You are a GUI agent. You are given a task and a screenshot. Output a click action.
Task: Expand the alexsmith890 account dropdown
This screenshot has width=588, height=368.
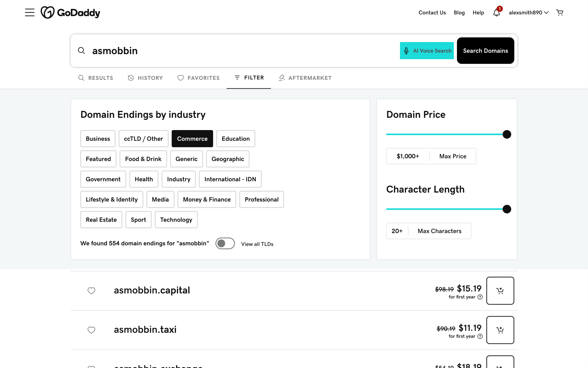(529, 13)
